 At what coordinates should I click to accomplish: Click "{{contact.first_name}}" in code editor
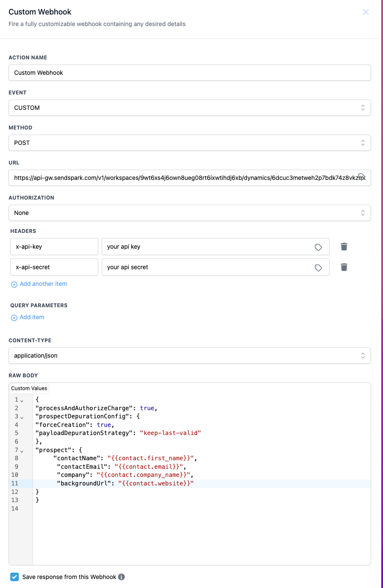[x=150, y=458]
